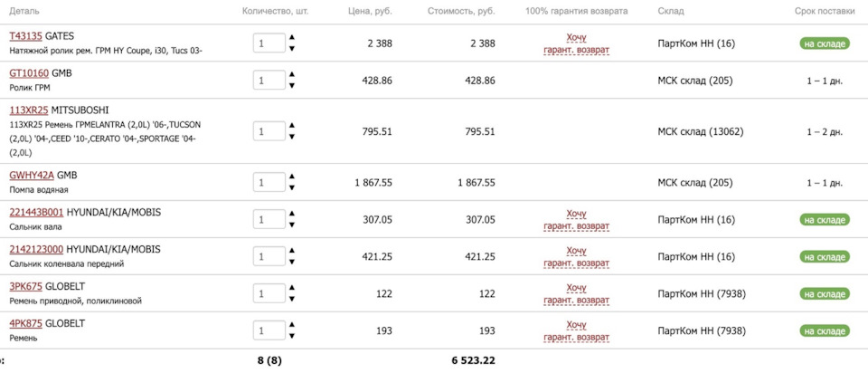The width and height of the screenshot is (868, 373).
Task: Increase quantity for GLOBELT 3PK675 belt
Action: (x=292, y=289)
